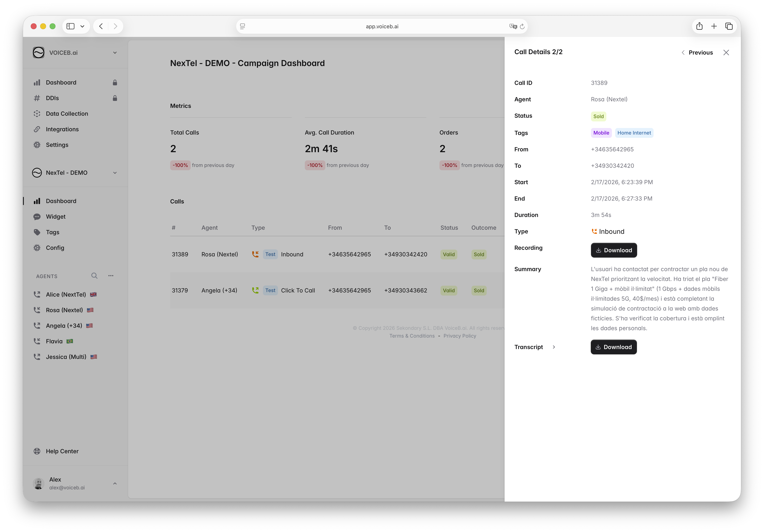Expand the VOICEB.ai workspace dropdown

pos(115,53)
